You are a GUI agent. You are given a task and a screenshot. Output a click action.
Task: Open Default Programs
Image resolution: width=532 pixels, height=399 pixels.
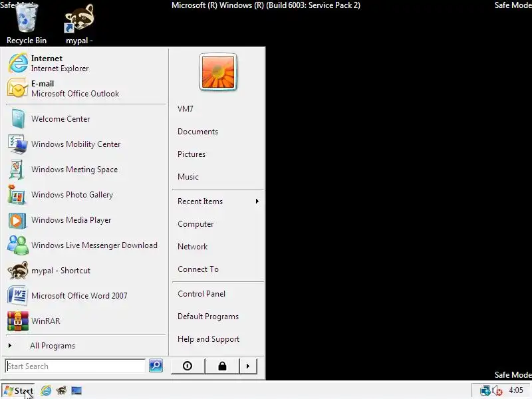point(208,317)
